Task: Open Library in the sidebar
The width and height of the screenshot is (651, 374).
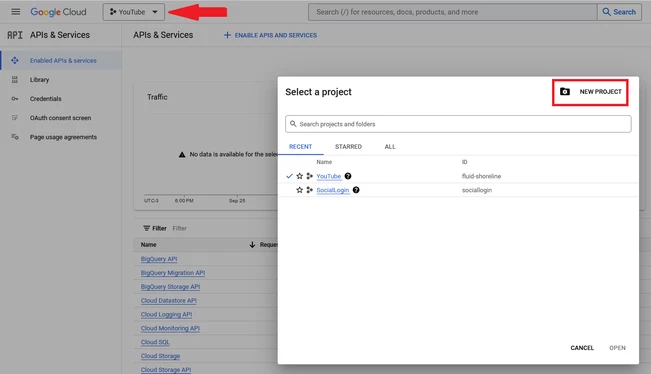Action: point(39,80)
